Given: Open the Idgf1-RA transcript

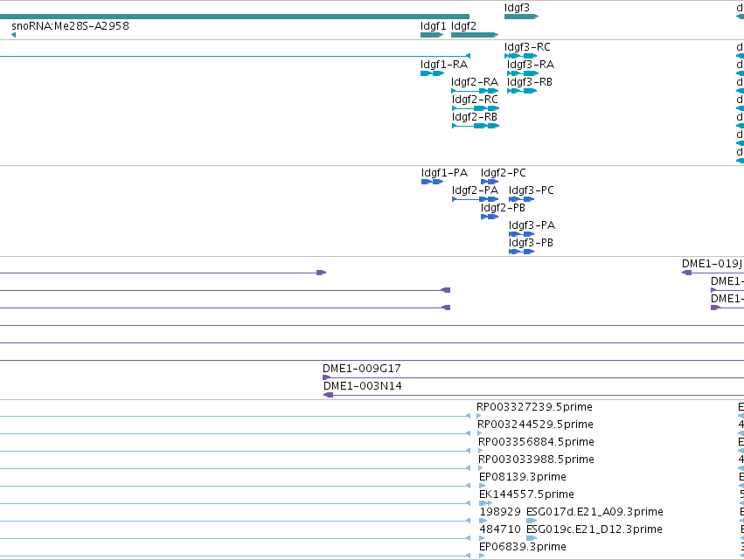Looking at the screenshot, I should click(x=443, y=65).
